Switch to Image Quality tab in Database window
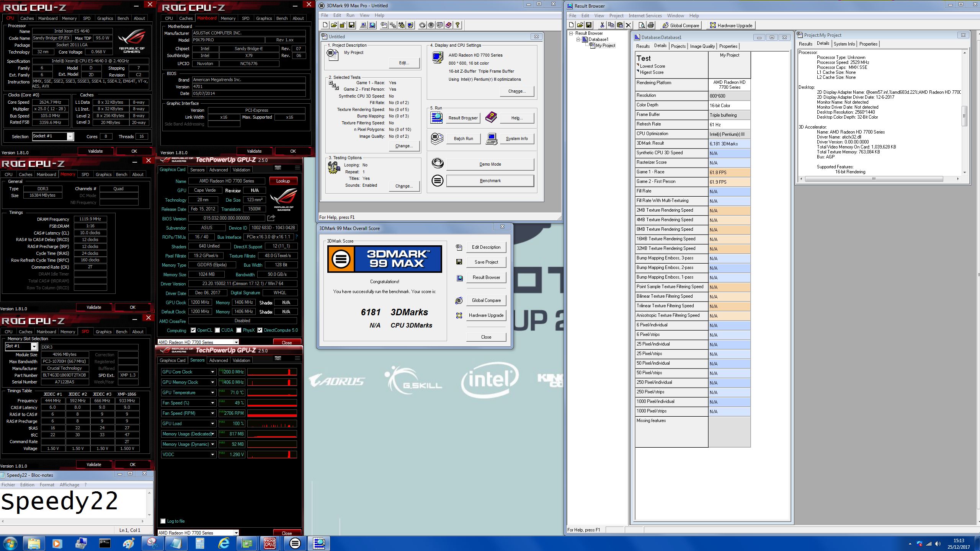Viewport: 980px width, 551px height. (702, 46)
